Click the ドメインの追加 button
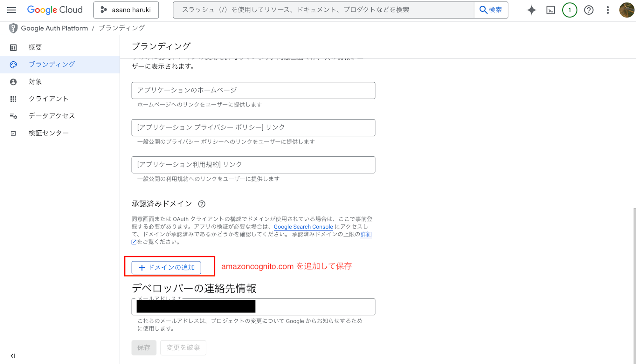 click(166, 268)
